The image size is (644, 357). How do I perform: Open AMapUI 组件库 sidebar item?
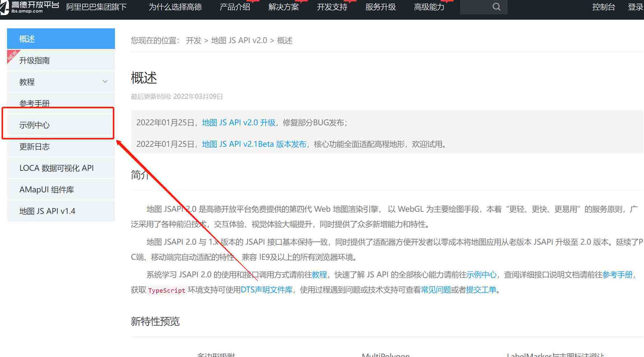point(61,190)
